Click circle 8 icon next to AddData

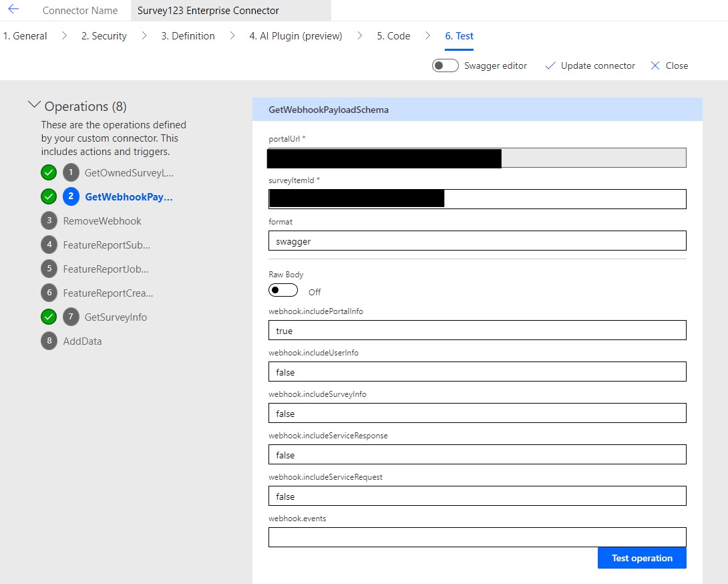pyautogui.click(x=49, y=341)
